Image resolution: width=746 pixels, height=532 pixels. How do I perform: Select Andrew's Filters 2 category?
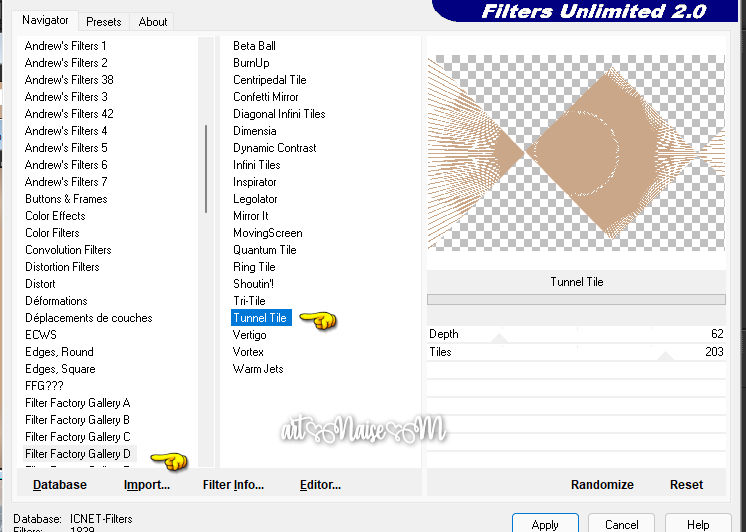66,63
